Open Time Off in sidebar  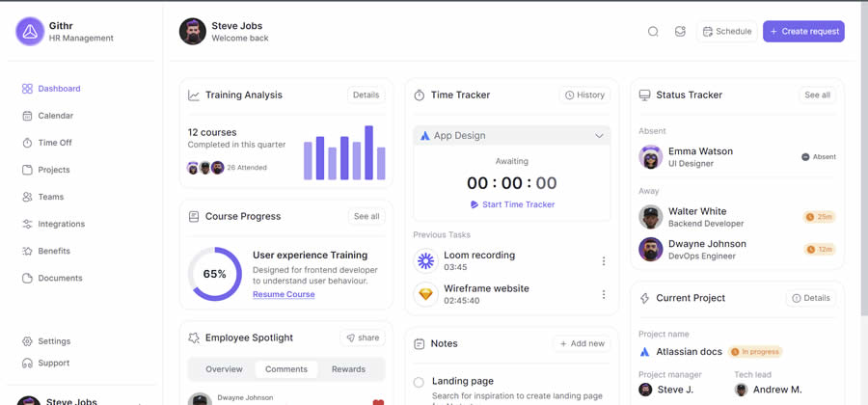(x=54, y=143)
